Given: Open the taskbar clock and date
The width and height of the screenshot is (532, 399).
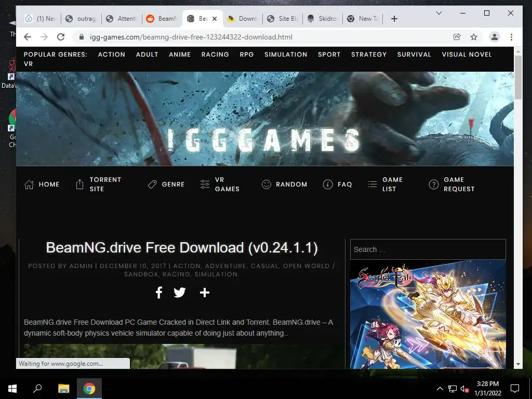Looking at the screenshot, I should (487, 389).
